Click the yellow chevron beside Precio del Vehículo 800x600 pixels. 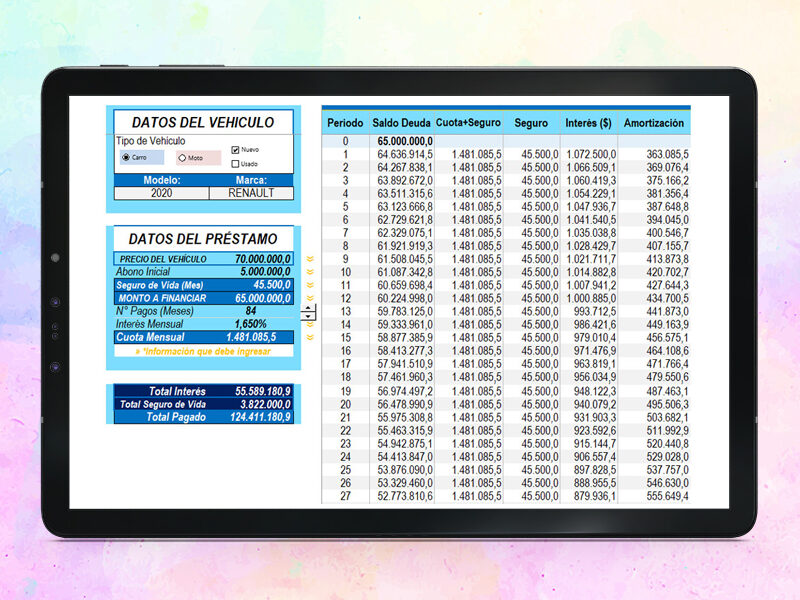(310, 259)
